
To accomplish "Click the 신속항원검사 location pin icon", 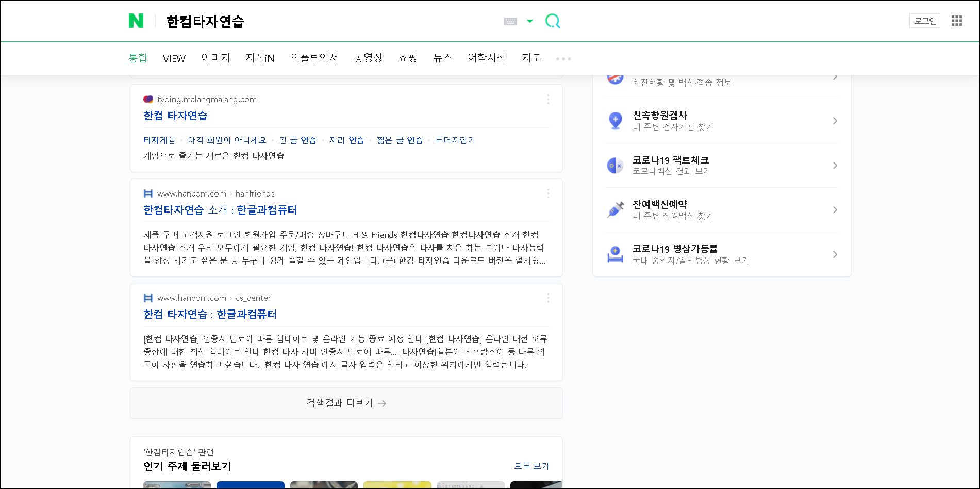I will click(616, 121).
